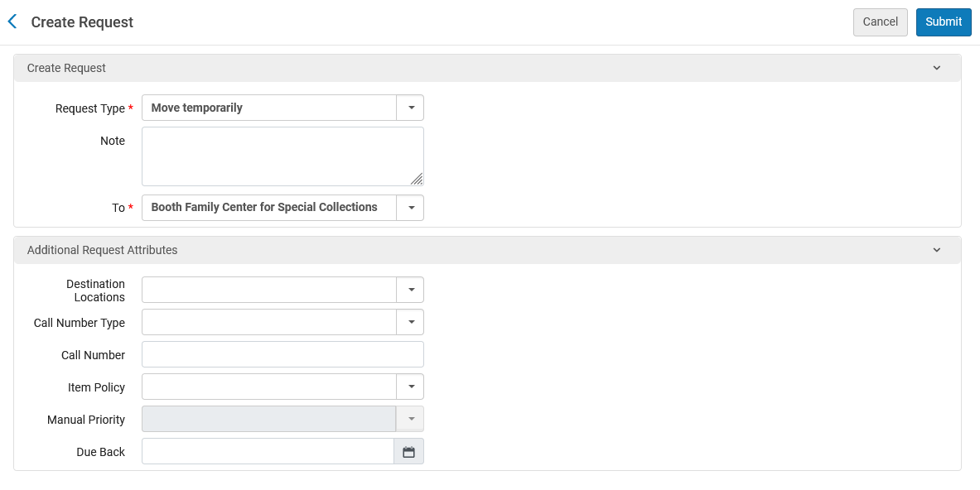Open the Due Back calendar picker
This screenshot has height=490, width=980.
click(408, 451)
